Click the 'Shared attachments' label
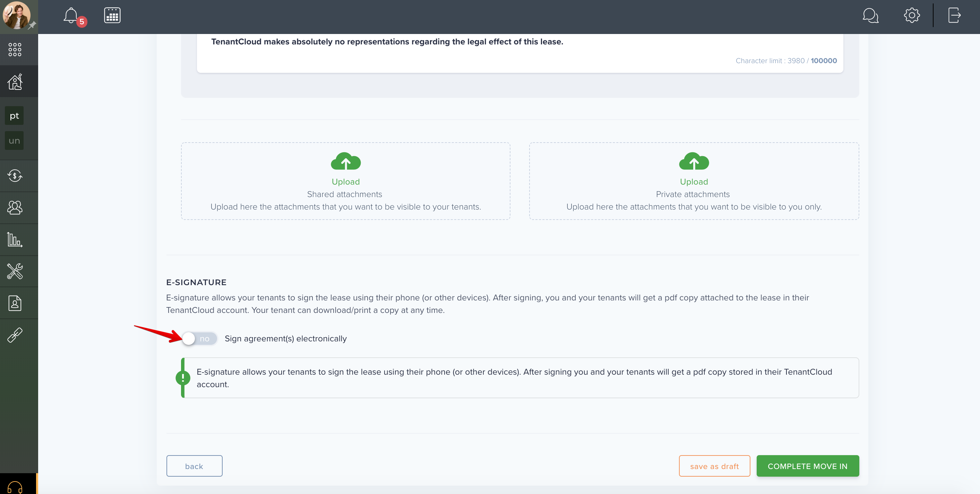 coord(344,195)
